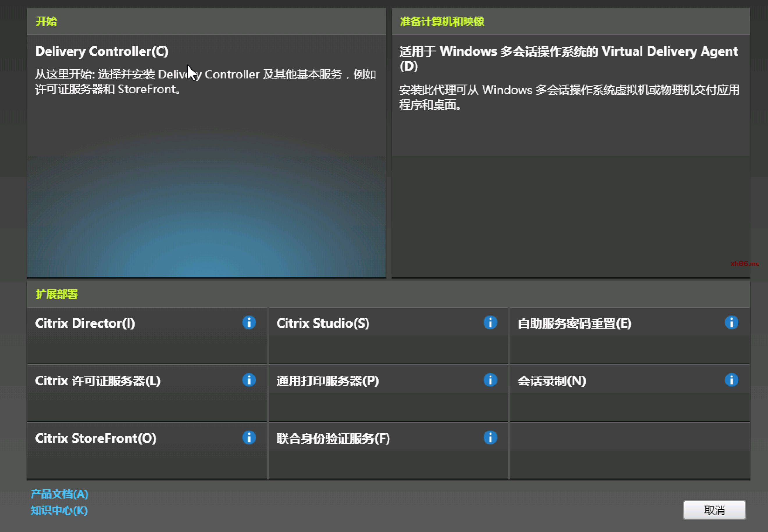Show info for 通用打印服务器
The width and height of the screenshot is (768, 532).
(490, 380)
